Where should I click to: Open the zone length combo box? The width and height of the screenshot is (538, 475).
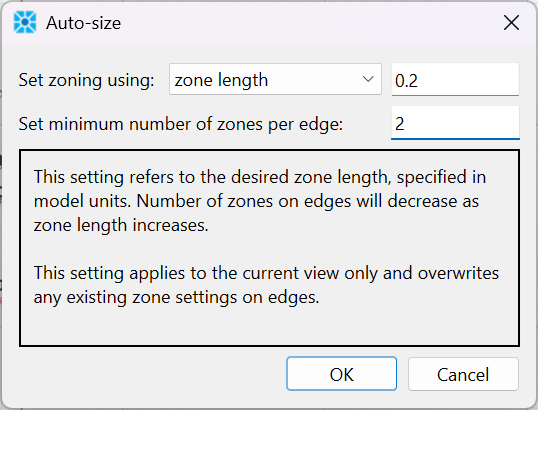tap(275, 79)
